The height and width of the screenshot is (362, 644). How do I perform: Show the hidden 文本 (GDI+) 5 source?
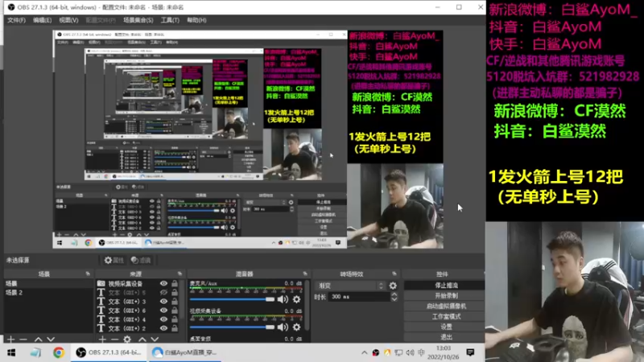pyautogui.click(x=164, y=293)
